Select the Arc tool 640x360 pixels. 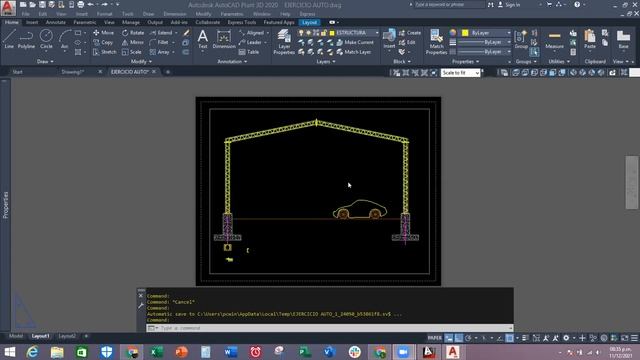click(x=64, y=39)
